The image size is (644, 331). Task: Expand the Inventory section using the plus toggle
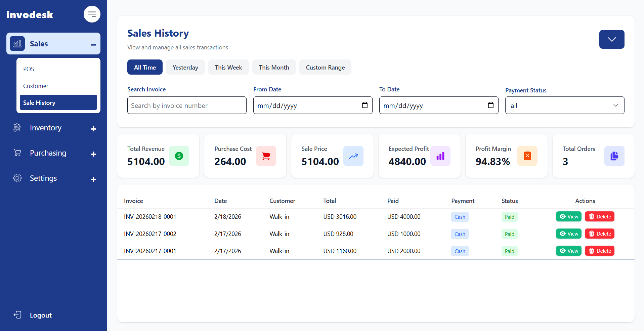click(93, 129)
